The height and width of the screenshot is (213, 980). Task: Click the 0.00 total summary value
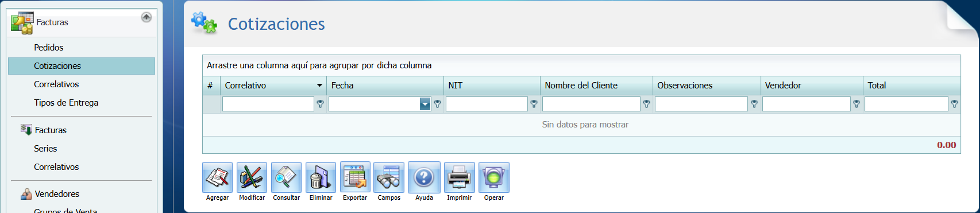[x=947, y=145]
